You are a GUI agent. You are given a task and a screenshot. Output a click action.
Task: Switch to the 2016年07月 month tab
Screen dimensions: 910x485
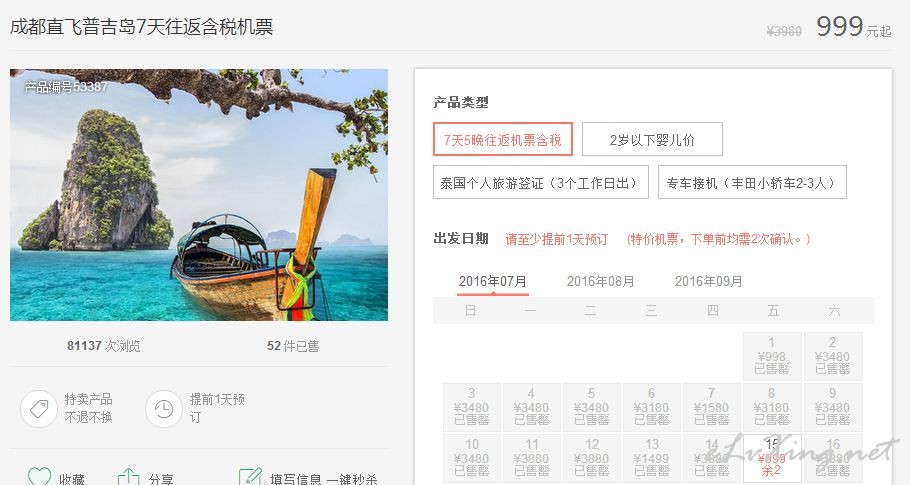click(x=493, y=281)
